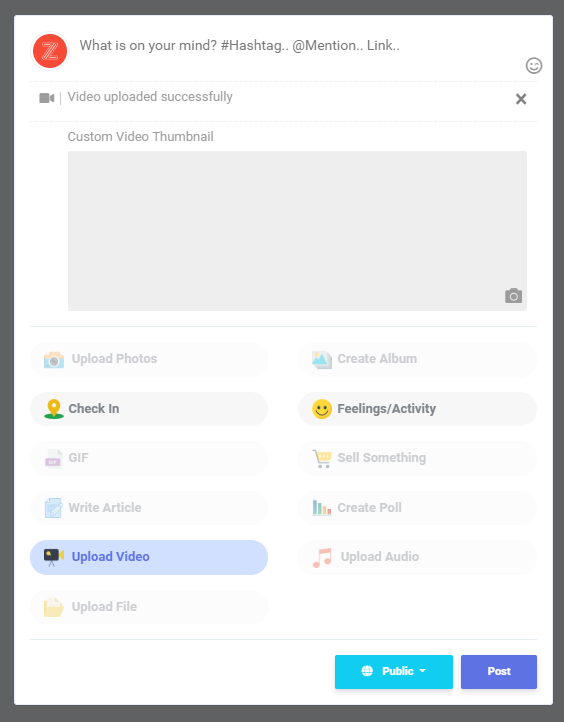Click the video camera icon beside upload status

pyautogui.click(x=47, y=98)
